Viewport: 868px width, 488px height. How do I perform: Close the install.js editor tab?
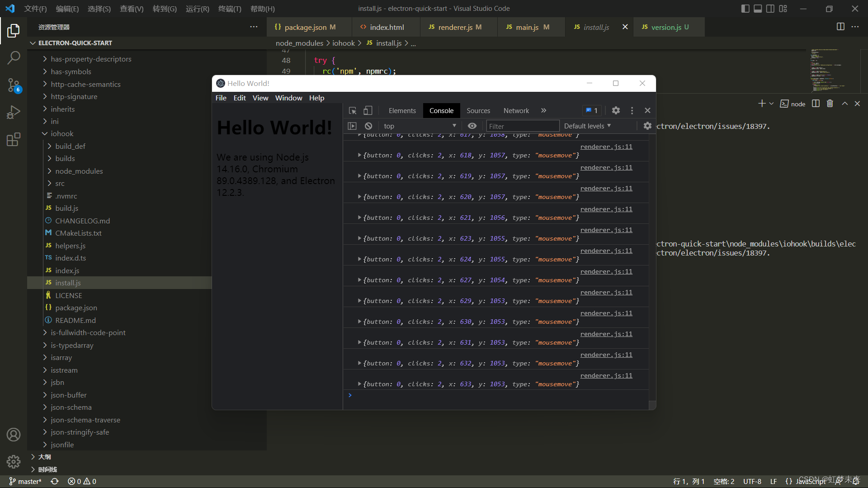click(x=625, y=27)
